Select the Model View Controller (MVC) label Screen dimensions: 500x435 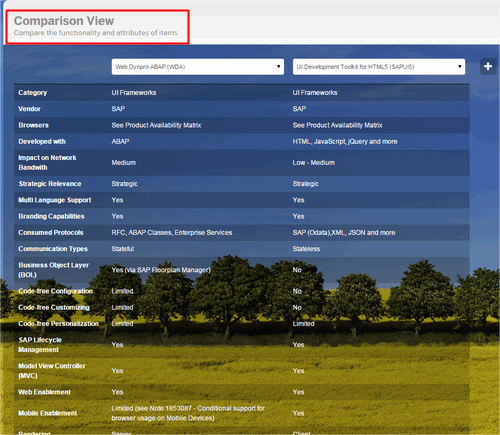click(52, 371)
